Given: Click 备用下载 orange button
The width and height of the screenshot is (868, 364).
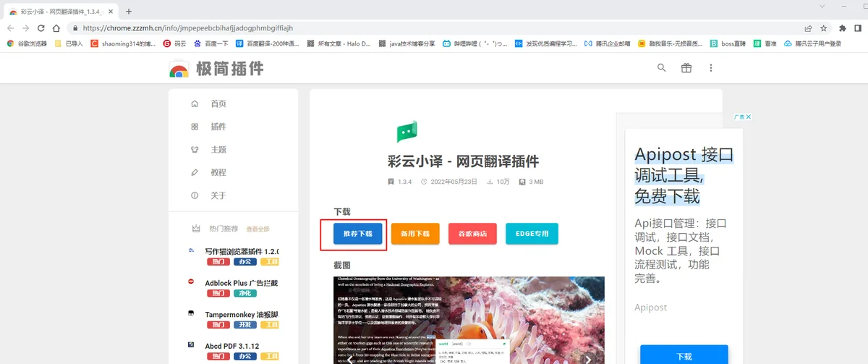Looking at the screenshot, I should [x=415, y=234].
